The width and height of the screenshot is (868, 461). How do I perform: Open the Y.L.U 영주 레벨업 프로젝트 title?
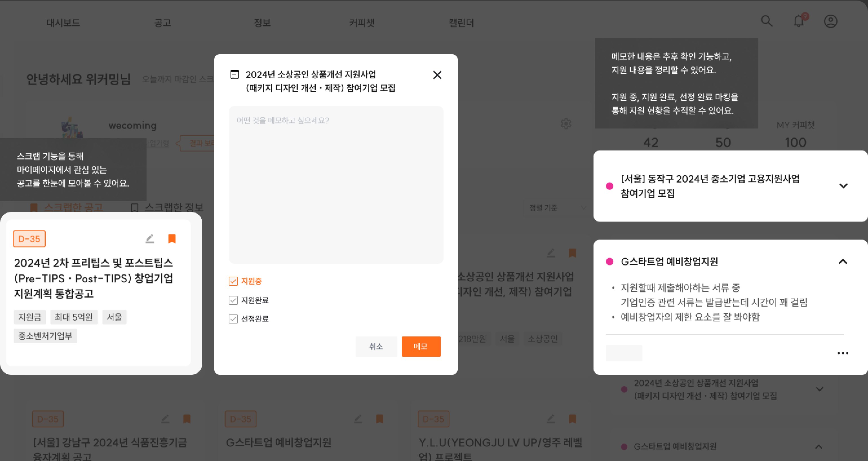point(500,449)
